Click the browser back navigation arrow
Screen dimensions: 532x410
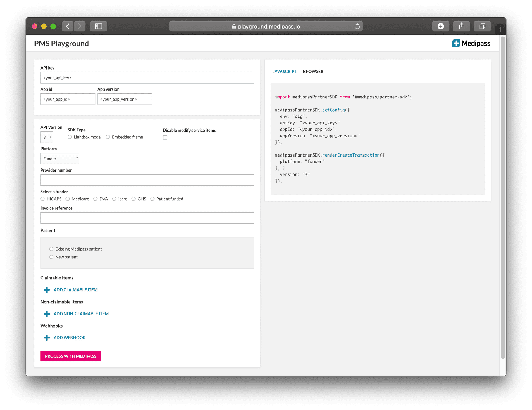pos(68,26)
